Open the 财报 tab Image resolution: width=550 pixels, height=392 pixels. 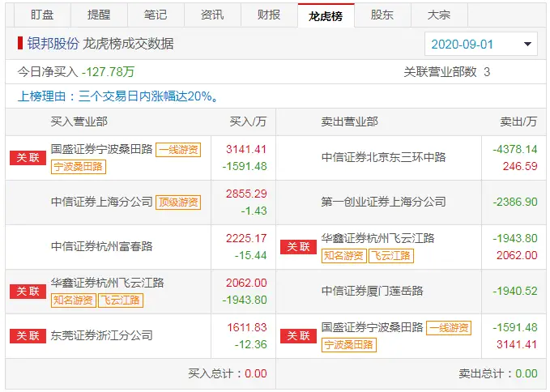pos(269,15)
